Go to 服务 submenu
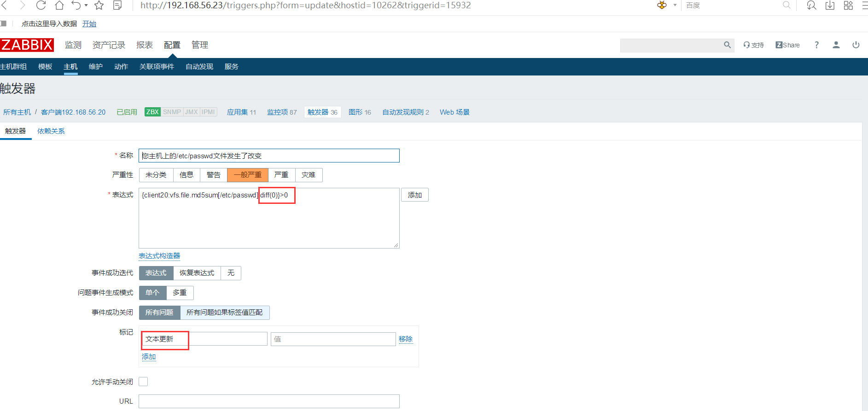868x411 pixels. 232,67
